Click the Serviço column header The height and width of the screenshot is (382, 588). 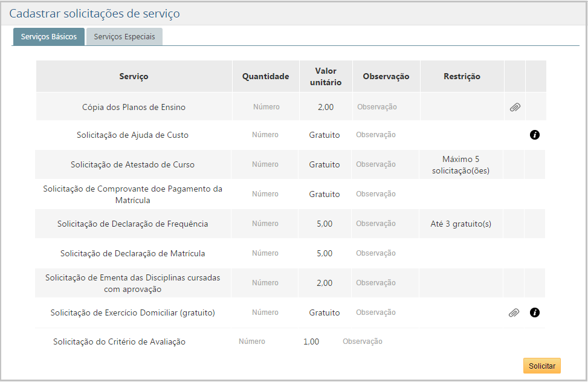(x=134, y=76)
